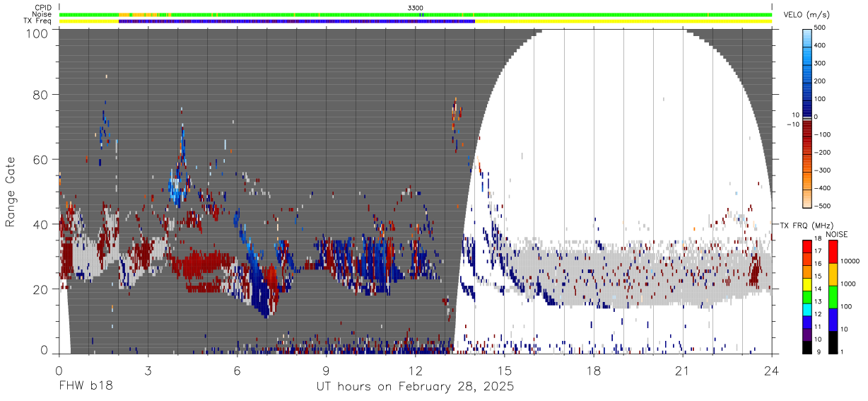Screen dimensions: 868x401
Task: Click the x-axis tick label 15
Action: coord(505,369)
